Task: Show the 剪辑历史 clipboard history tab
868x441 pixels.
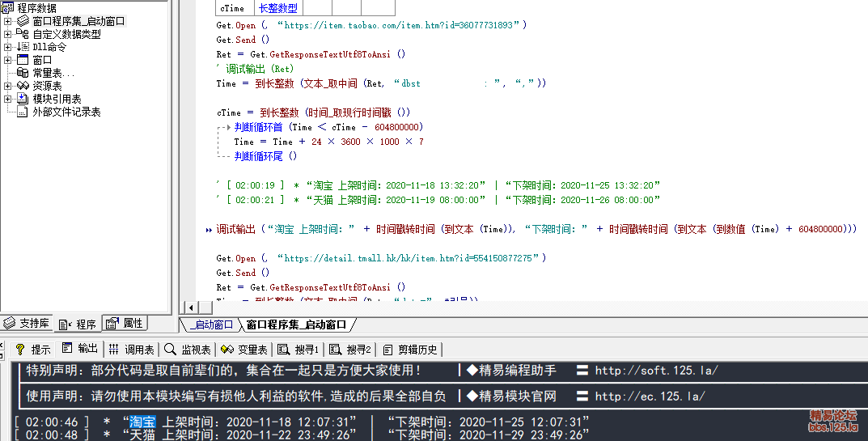Action: click(x=409, y=350)
